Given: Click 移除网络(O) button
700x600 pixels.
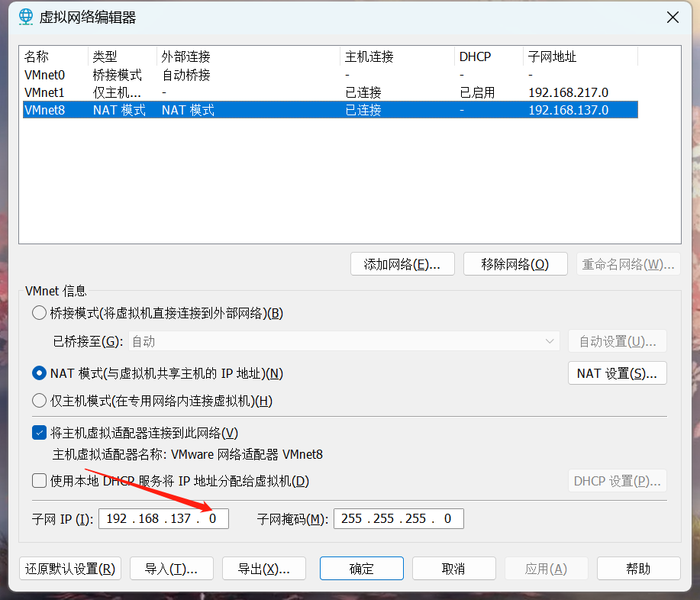Looking at the screenshot, I should [x=515, y=264].
